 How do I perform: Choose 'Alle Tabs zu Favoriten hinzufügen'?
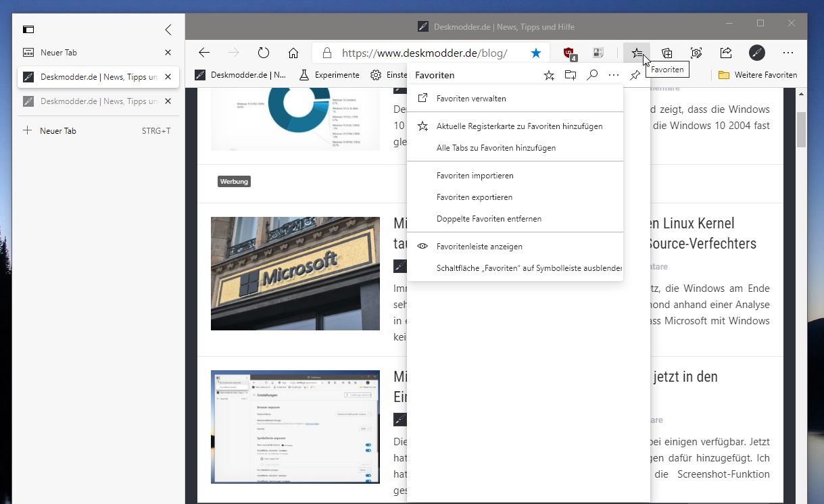click(515, 148)
